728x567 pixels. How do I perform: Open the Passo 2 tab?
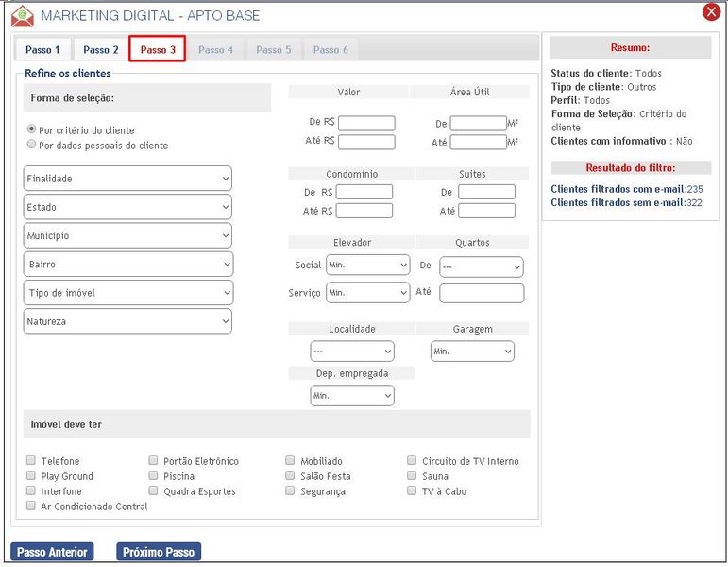(x=101, y=50)
